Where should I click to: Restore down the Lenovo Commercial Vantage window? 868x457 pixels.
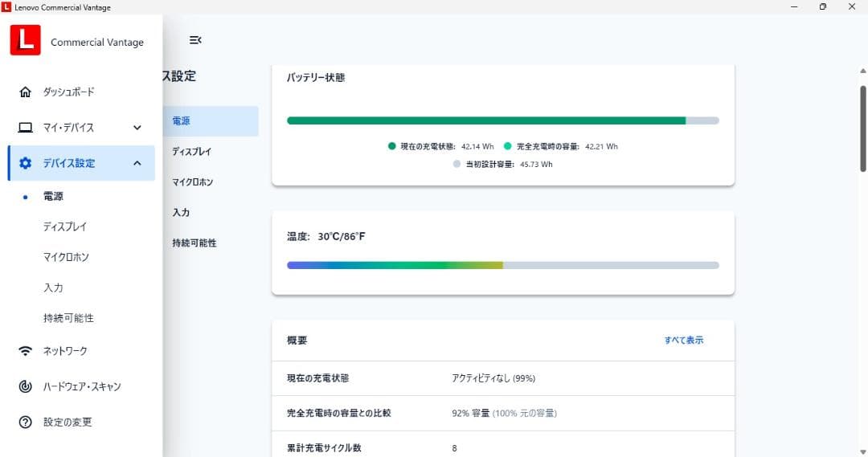pyautogui.click(x=823, y=6)
